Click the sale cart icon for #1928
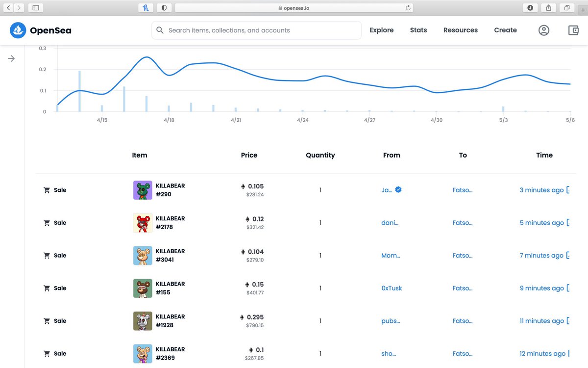Viewport: 588px width, 368px height. (47, 321)
